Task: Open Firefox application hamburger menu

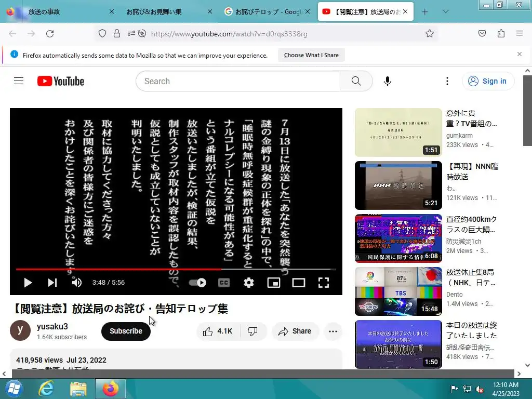Action: coord(520,34)
